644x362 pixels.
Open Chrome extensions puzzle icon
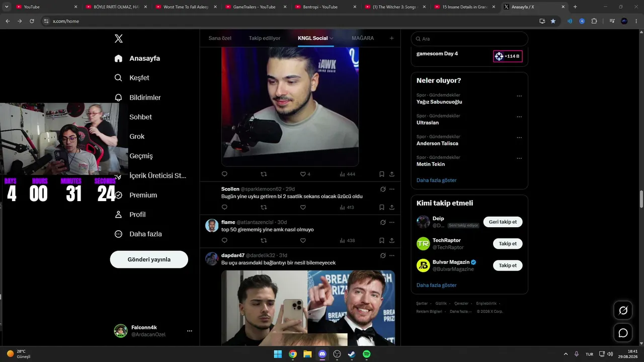[594, 21]
